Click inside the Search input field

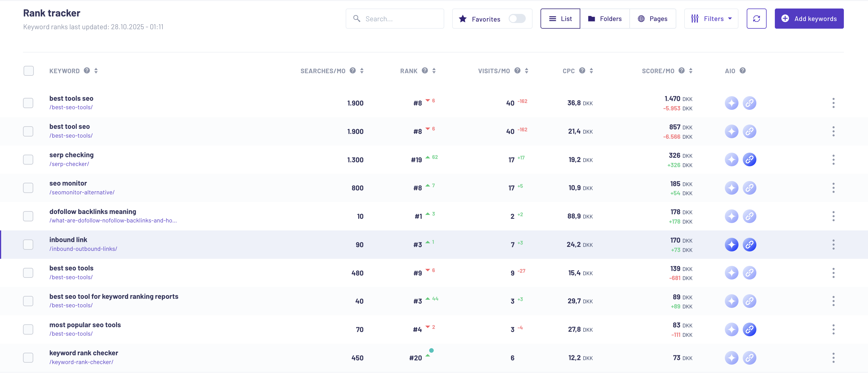(x=398, y=18)
